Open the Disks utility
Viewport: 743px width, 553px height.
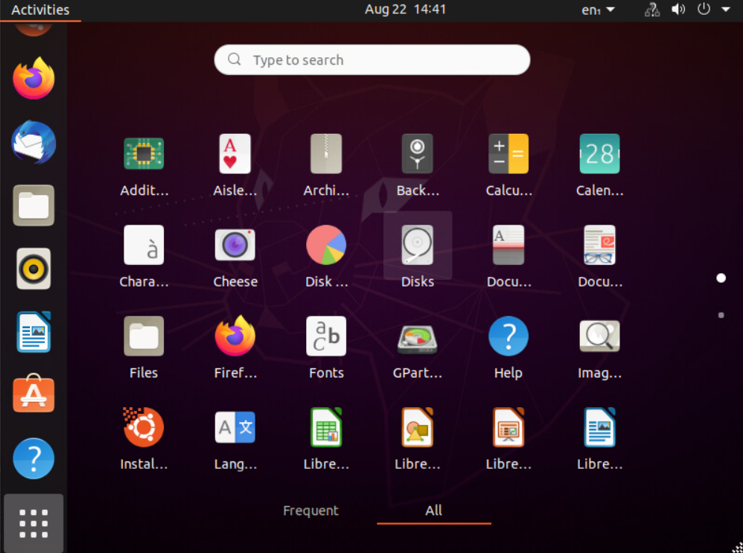pos(417,245)
